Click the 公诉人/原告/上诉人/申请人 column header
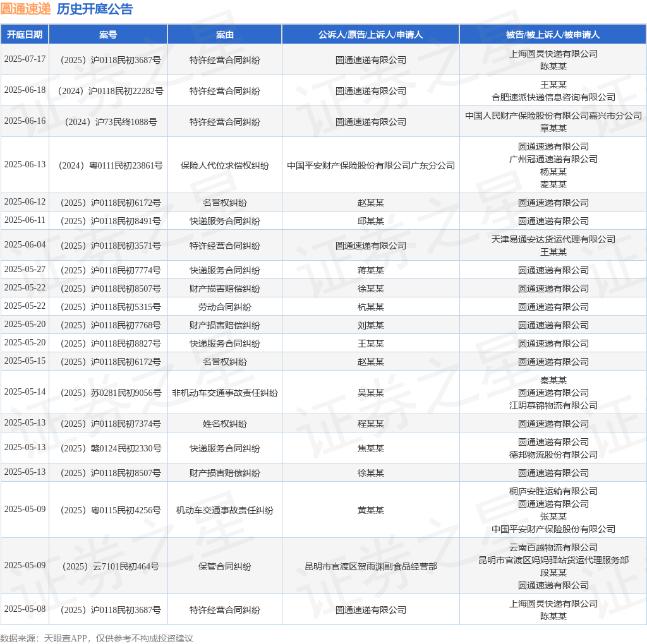This screenshot has height=644, width=647. (370, 35)
